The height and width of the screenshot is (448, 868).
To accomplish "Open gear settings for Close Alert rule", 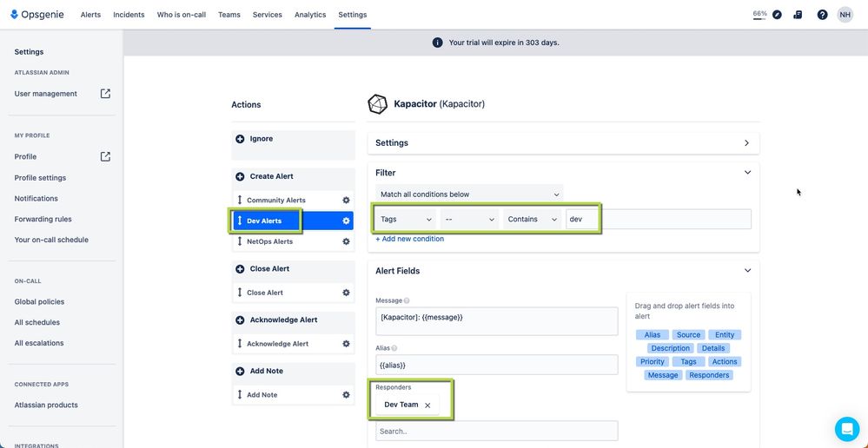I will pos(346,293).
